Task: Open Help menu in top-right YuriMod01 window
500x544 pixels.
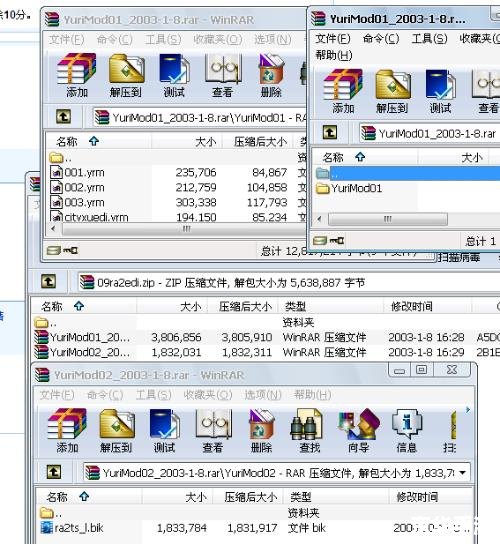Action: pyautogui.click(x=334, y=55)
